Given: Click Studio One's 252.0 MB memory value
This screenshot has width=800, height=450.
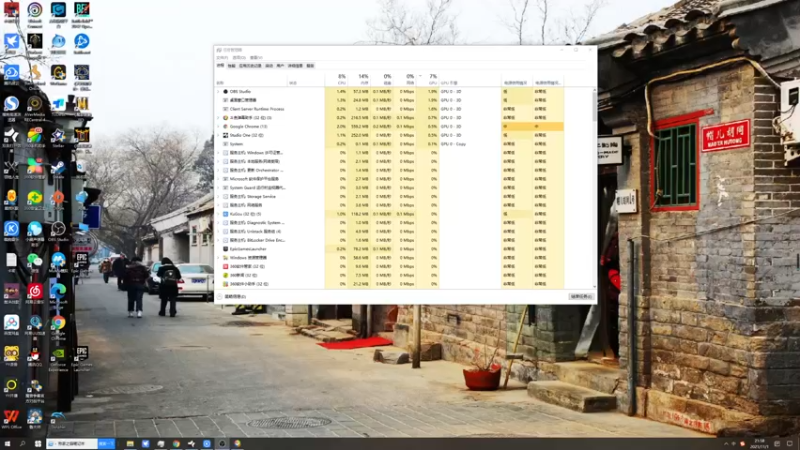Looking at the screenshot, I should (x=361, y=135).
